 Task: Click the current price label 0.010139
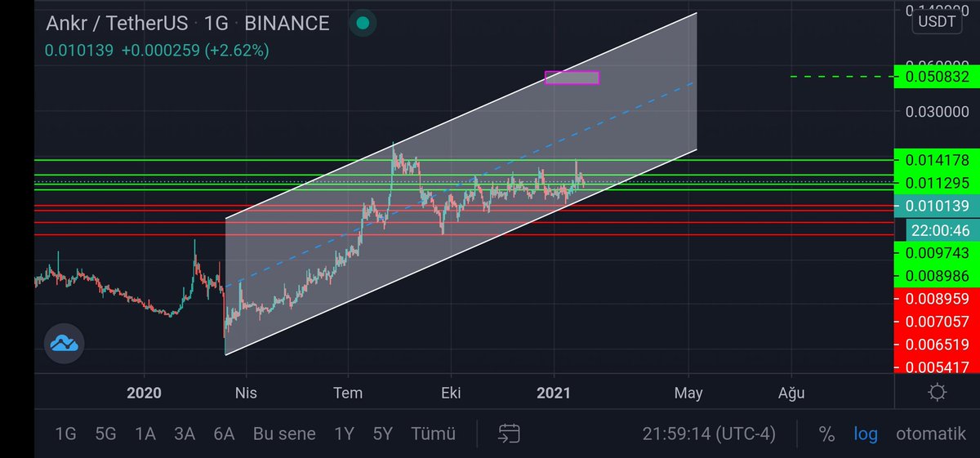pos(936,207)
